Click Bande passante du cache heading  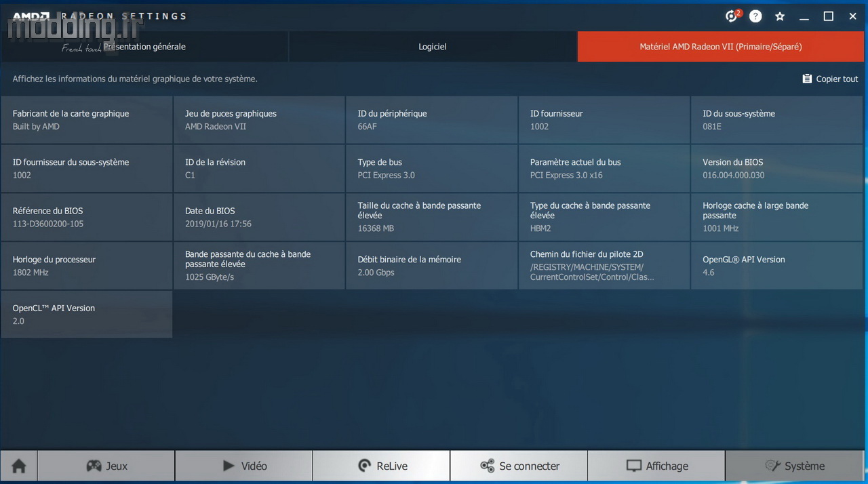click(248, 259)
